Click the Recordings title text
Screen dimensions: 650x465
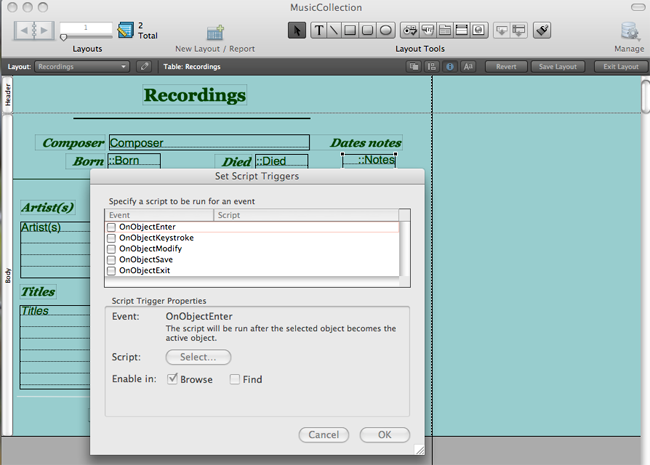point(195,95)
